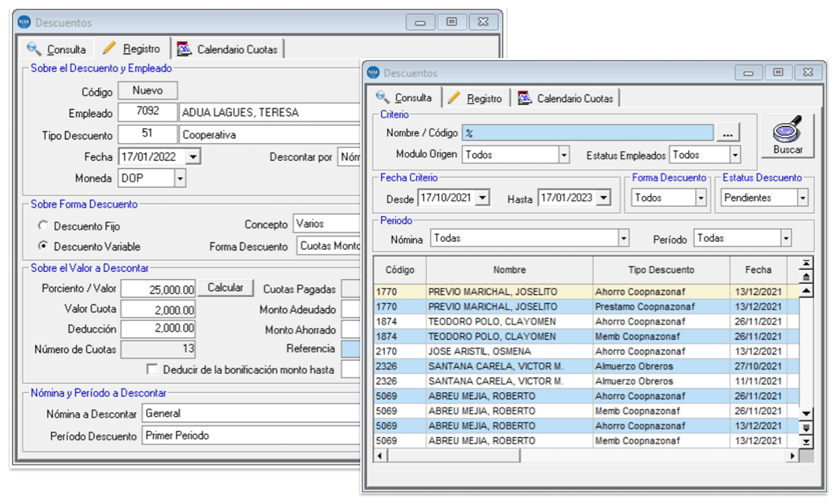This screenshot has height=504, width=839.
Task: Click Empleado name ADUA LAGUES, TERESA field
Action: [270, 112]
